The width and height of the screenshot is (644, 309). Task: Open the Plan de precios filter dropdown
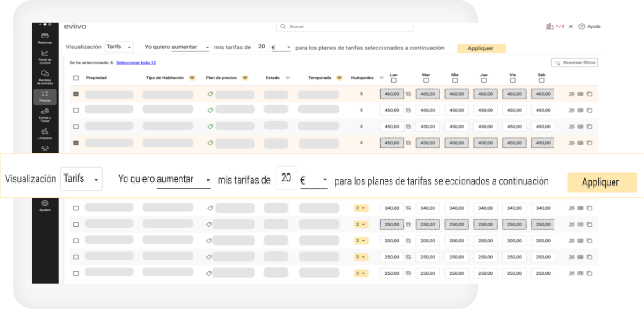(245, 78)
